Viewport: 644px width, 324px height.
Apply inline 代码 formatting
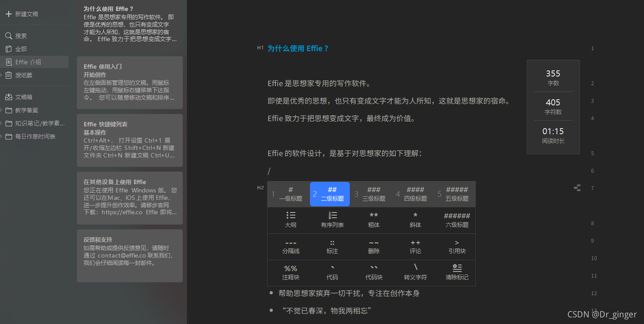[332, 273]
